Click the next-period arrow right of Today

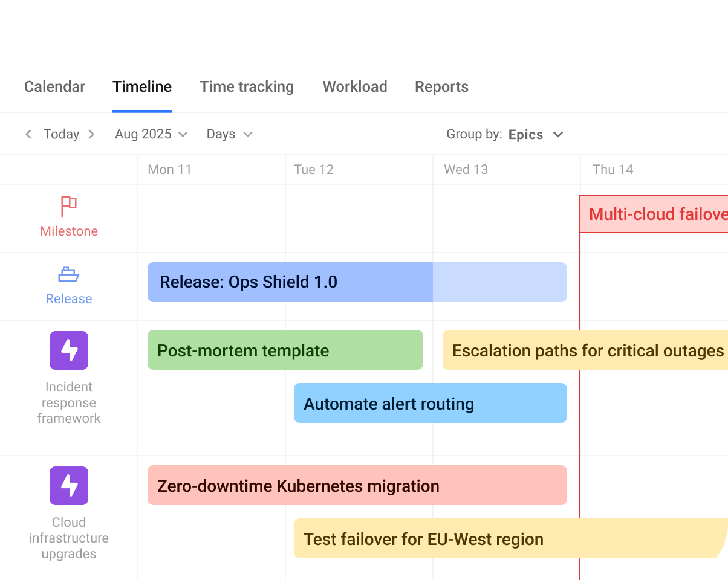[91, 134]
